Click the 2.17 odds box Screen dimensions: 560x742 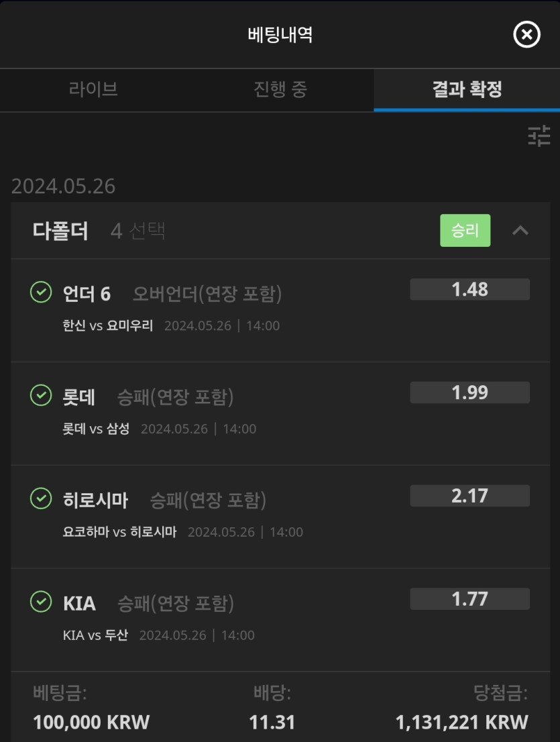(469, 496)
